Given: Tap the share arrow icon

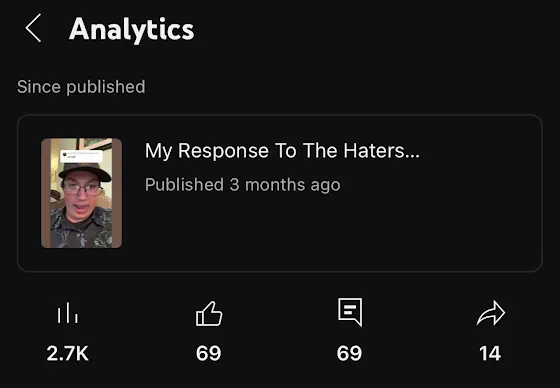Looking at the screenshot, I should pos(491,313).
